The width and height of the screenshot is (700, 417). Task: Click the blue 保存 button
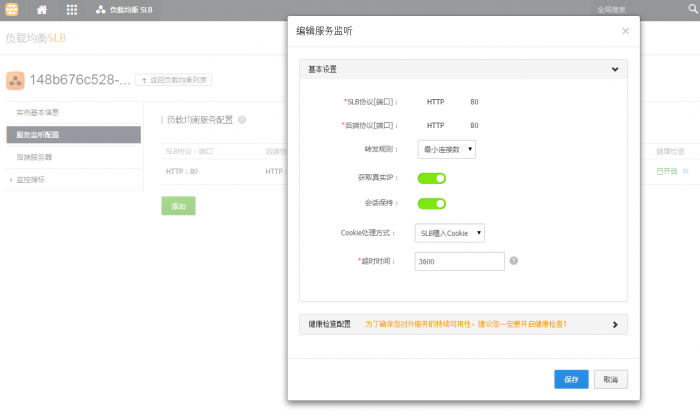(571, 380)
